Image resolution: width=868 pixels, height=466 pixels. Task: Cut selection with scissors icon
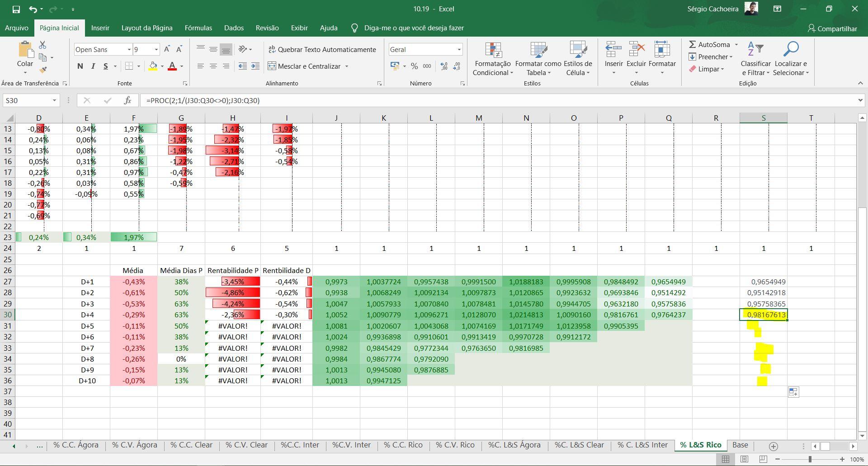[42, 45]
